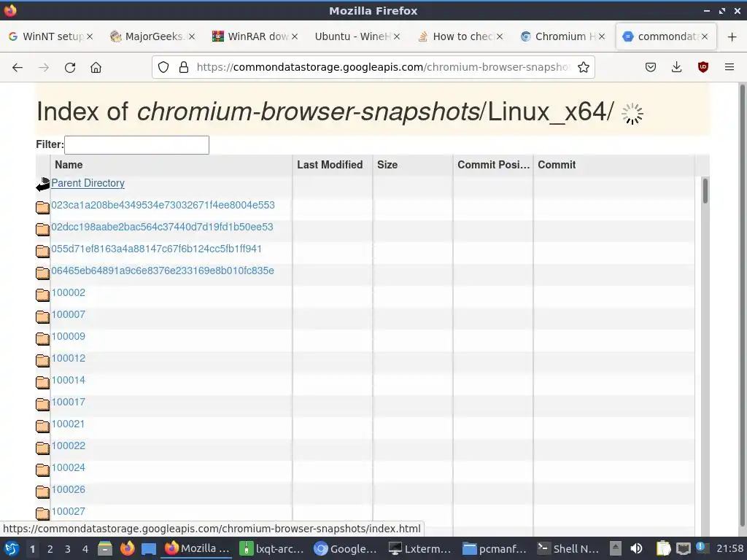
Task: Open the 100009 snapshot folder
Action: coord(68,337)
